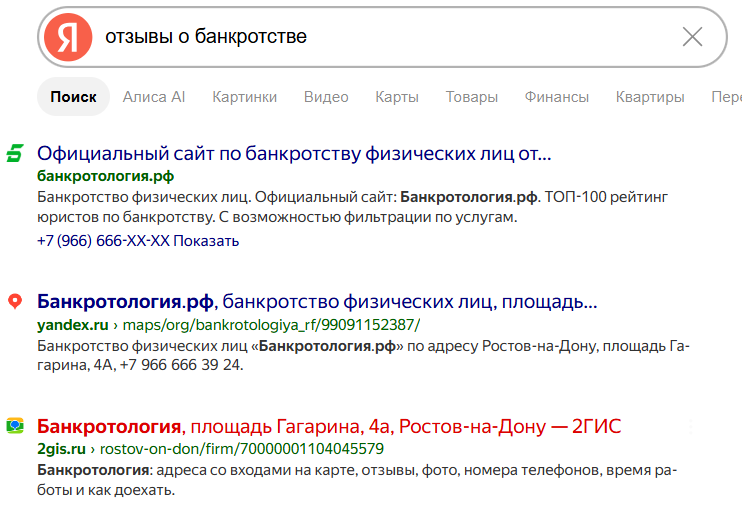Screen dimensions: 742x520
Task: Select the Поиск tab
Action: point(73,97)
